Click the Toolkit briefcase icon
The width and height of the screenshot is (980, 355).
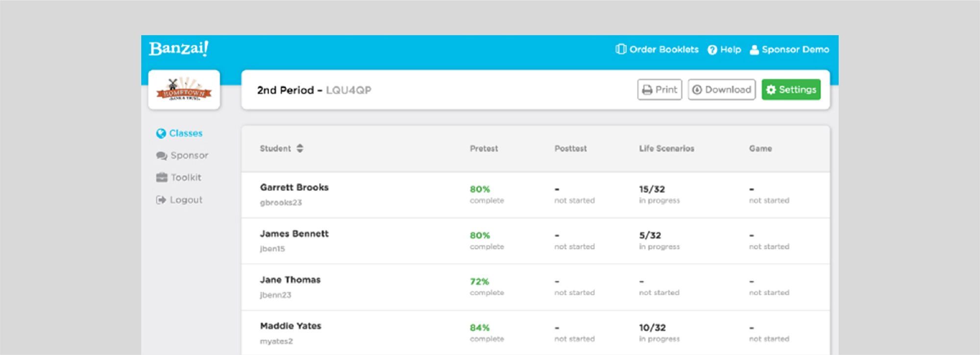(161, 177)
